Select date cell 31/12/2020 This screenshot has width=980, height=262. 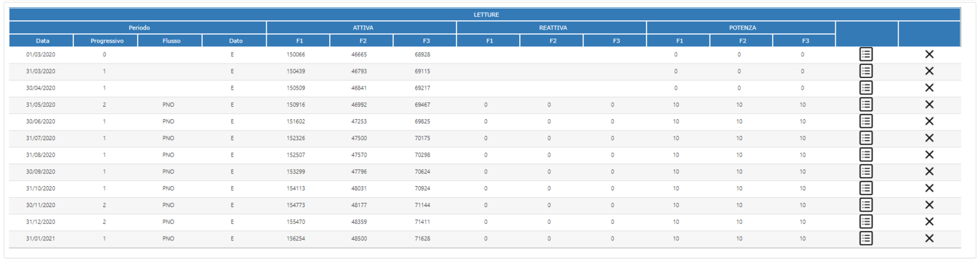pos(41,221)
